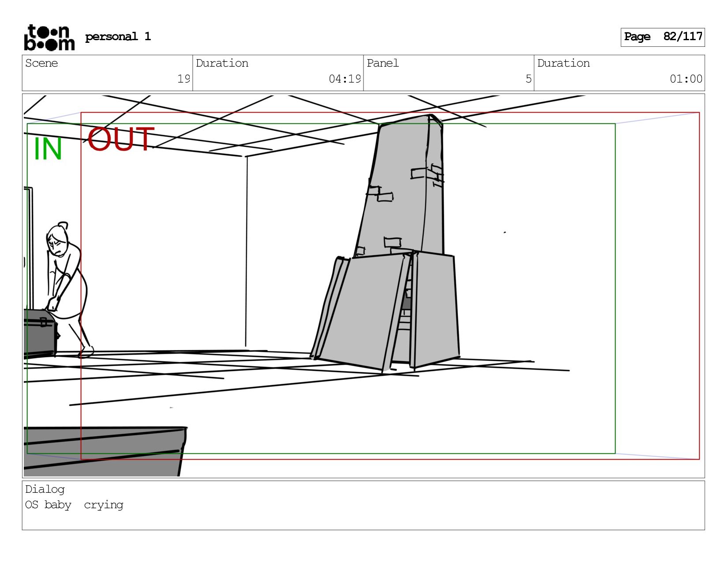Click the dialog text 'OS baby crying'

pyautogui.click(x=74, y=505)
